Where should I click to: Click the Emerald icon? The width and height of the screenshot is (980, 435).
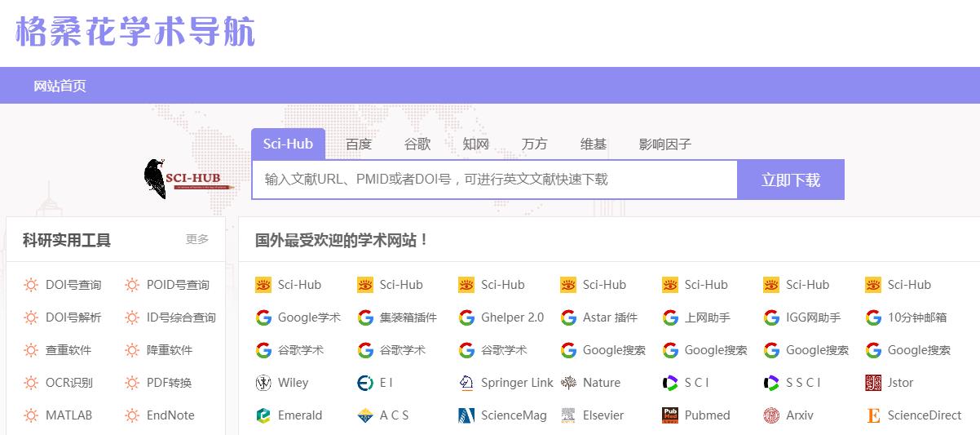pyautogui.click(x=263, y=415)
